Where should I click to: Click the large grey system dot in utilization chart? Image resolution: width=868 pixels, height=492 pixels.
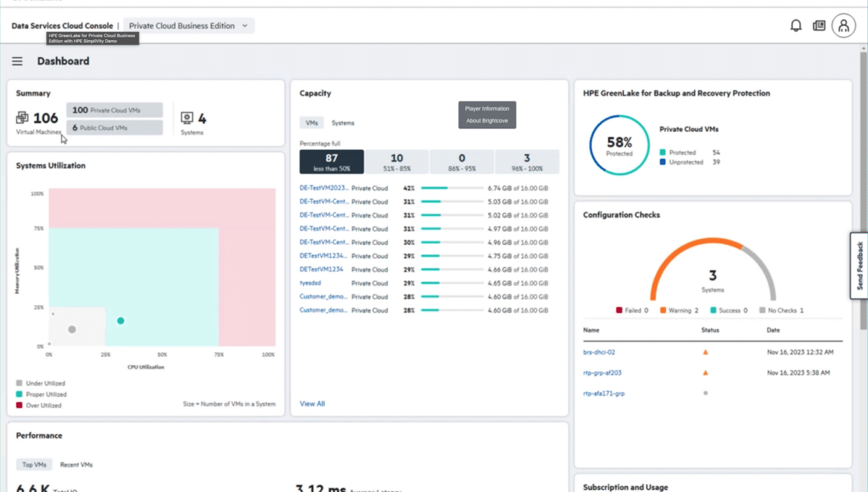point(72,329)
